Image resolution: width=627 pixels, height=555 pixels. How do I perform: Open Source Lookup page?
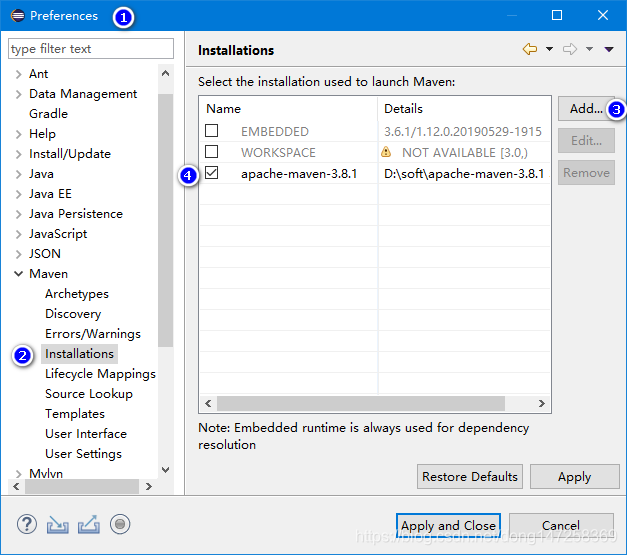coord(89,394)
